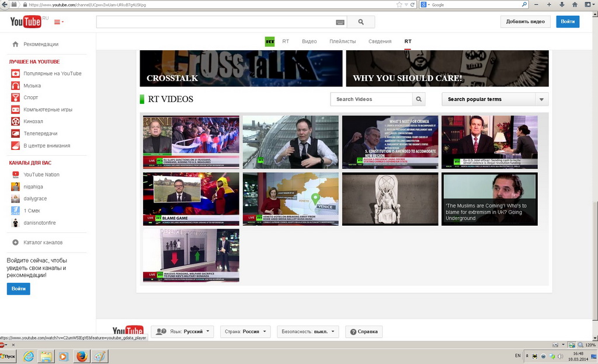Open the Страна: Россия country dropdown
598x364 pixels.
click(245, 332)
